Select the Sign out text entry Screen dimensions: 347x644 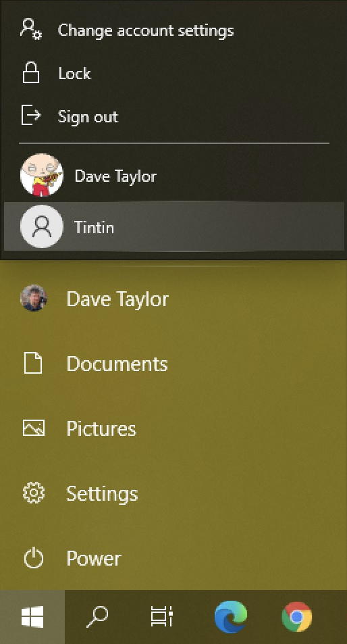click(88, 117)
